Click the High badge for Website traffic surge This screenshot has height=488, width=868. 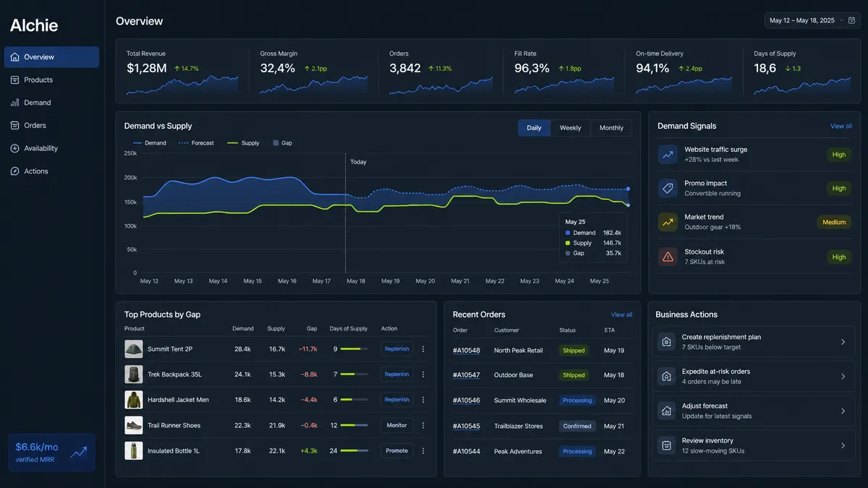tap(839, 154)
